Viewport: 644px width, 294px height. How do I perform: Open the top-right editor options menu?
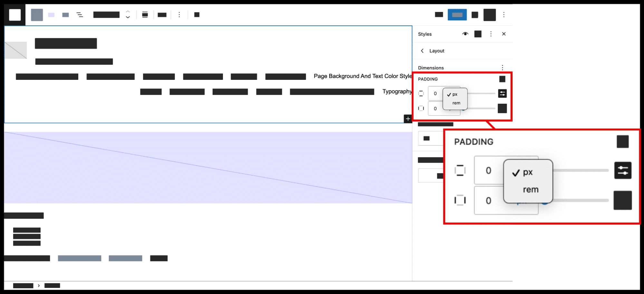(x=504, y=15)
